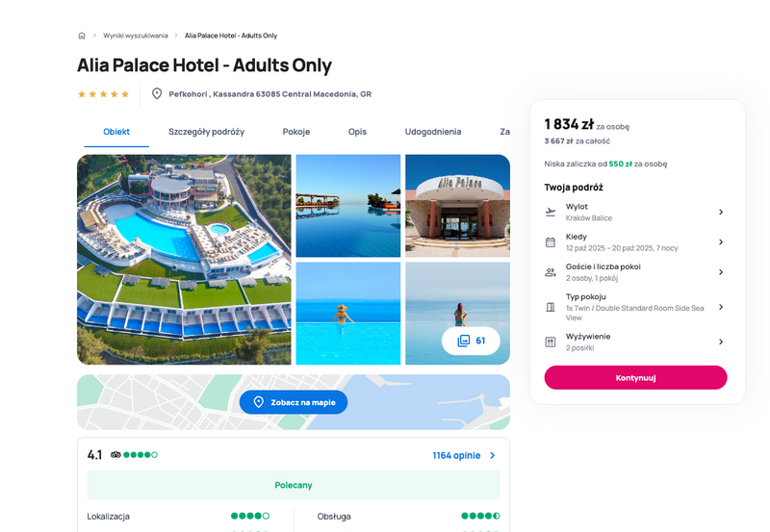Image resolution: width=770 pixels, height=532 pixels.
Task: Expand the Kiedy dates chevron
Action: (x=721, y=242)
